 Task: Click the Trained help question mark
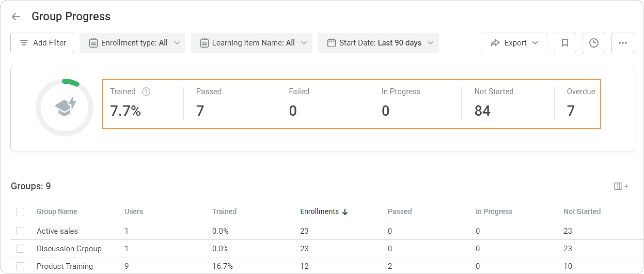146,92
